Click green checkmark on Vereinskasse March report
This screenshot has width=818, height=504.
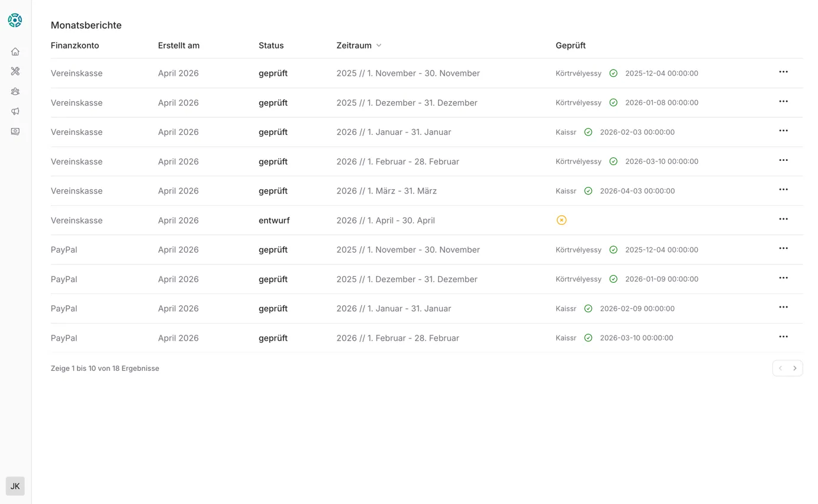(588, 191)
